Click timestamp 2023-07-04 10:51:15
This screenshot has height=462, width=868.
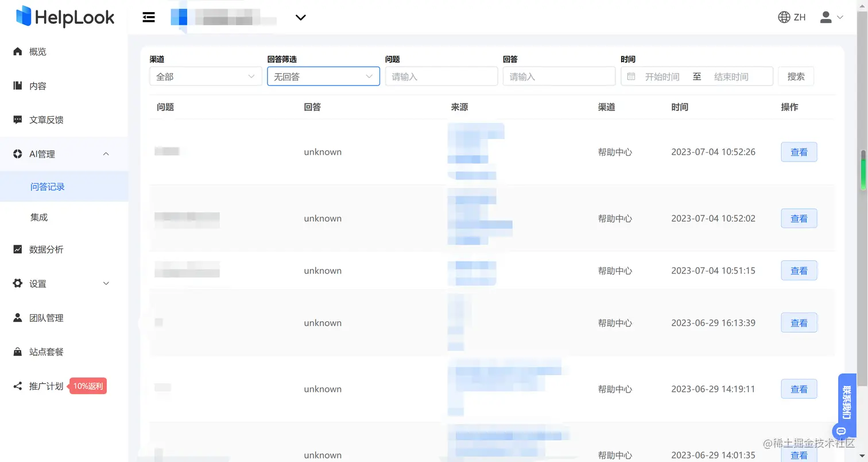pyautogui.click(x=713, y=271)
